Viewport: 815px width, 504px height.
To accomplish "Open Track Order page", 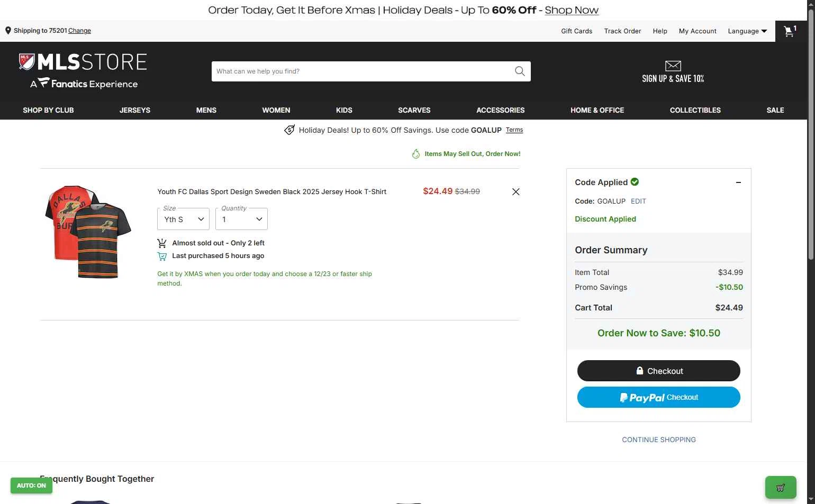I will point(623,31).
